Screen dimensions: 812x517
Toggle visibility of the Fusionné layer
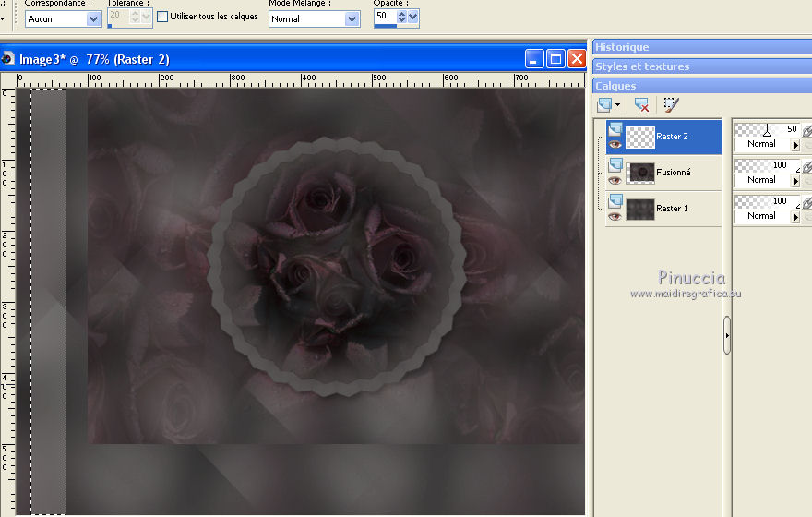615,180
